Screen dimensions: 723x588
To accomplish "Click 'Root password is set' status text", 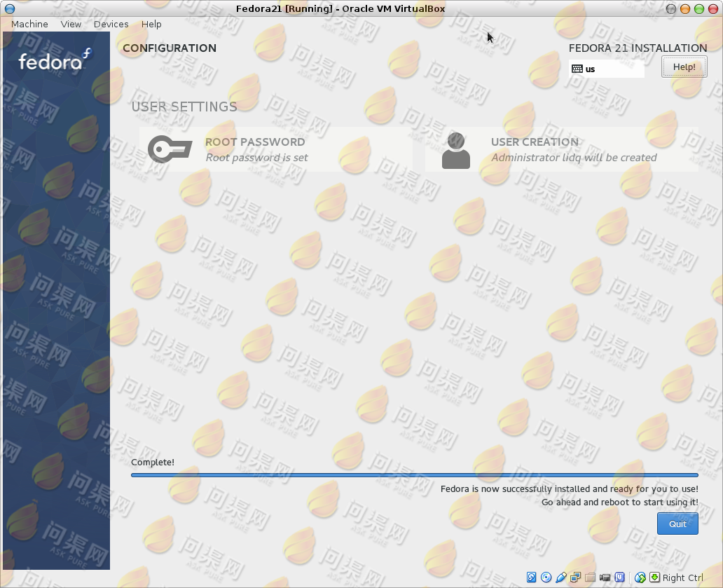I will 257,158.
